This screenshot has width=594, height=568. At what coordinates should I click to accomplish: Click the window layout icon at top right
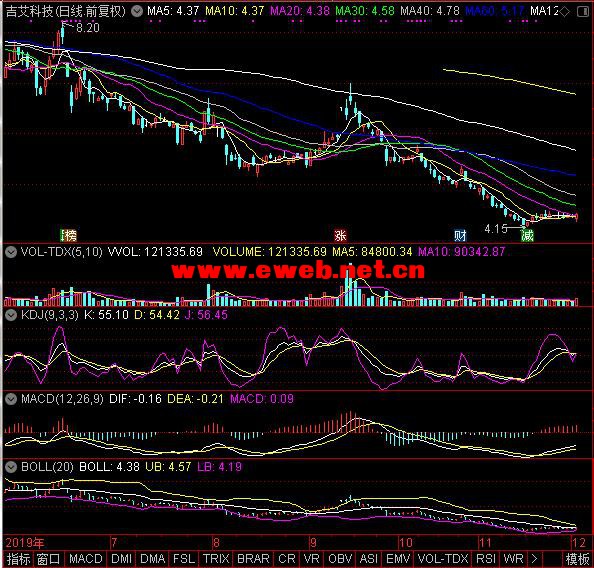(583, 11)
